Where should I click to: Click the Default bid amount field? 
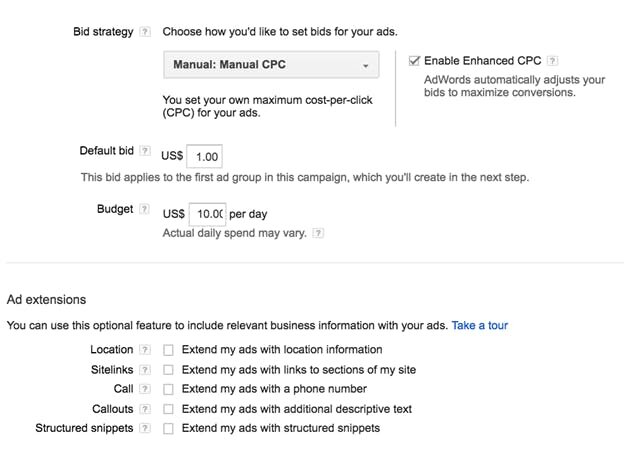(x=205, y=157)
